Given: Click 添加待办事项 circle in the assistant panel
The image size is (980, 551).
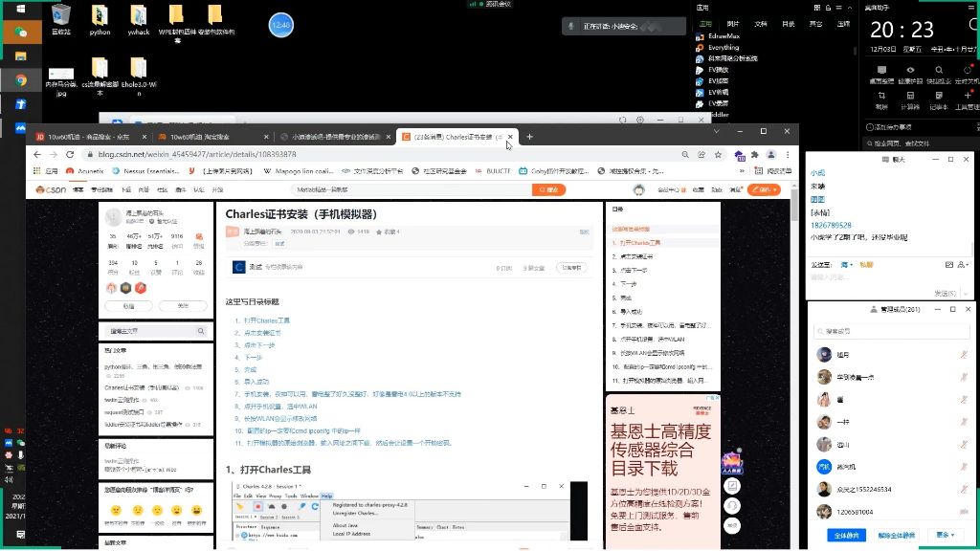Looking at the screenshot, I should click(x=869, y=127).
